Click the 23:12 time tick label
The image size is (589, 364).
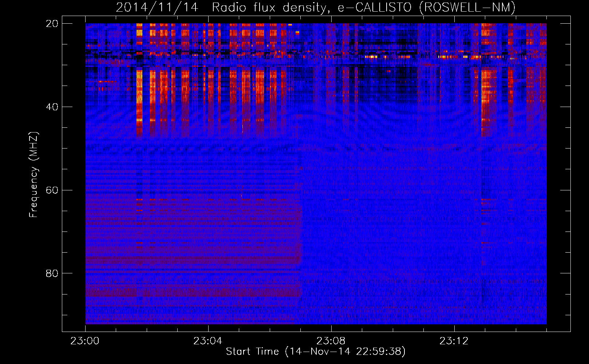point(454,341)
